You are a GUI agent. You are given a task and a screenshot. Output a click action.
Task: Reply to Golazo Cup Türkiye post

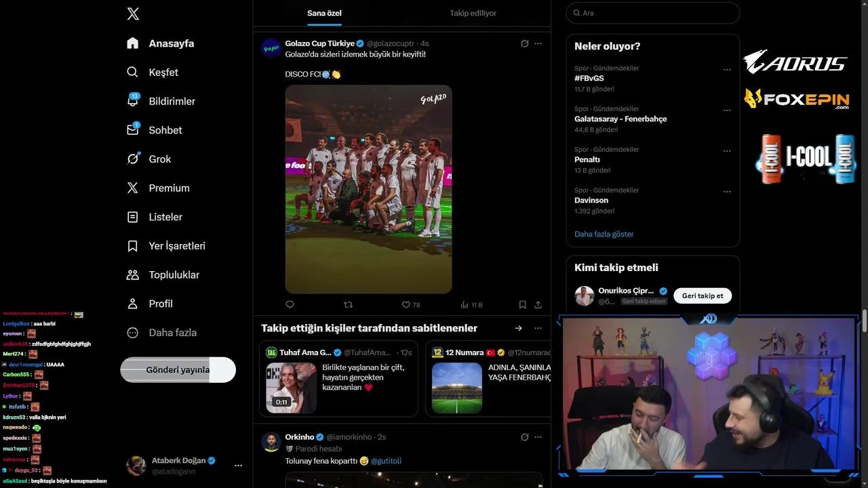point(290,305)
